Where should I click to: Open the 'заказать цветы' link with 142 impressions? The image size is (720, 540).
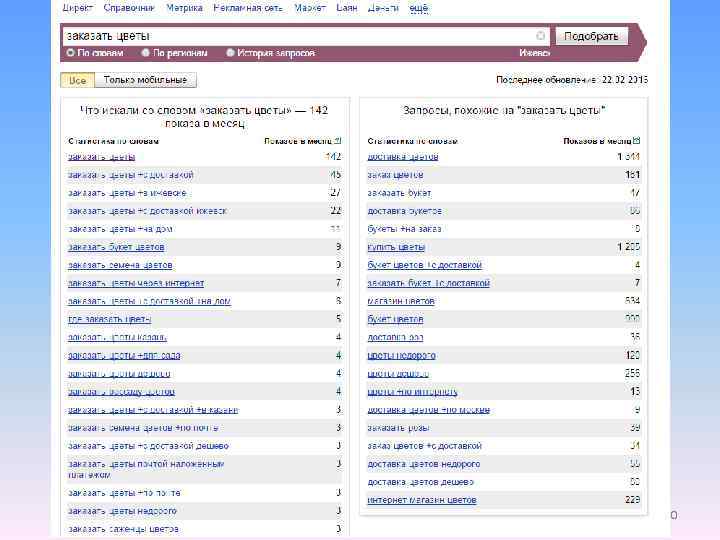101,157
